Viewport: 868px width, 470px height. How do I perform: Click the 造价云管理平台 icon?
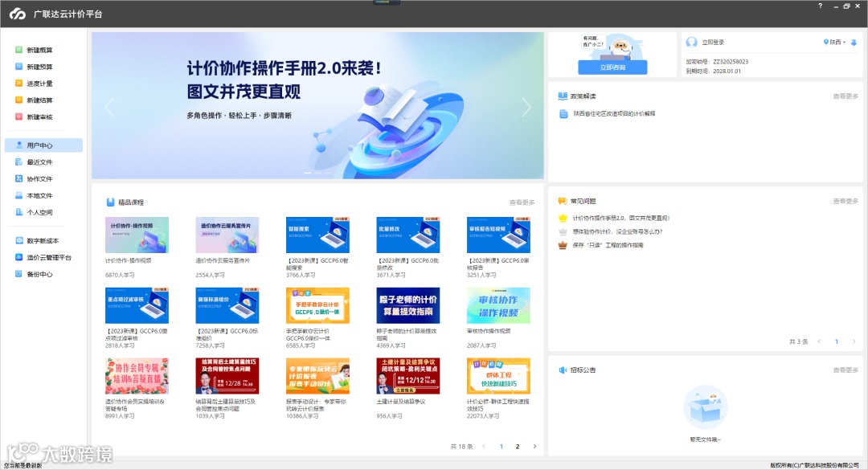tap(18, 257)
